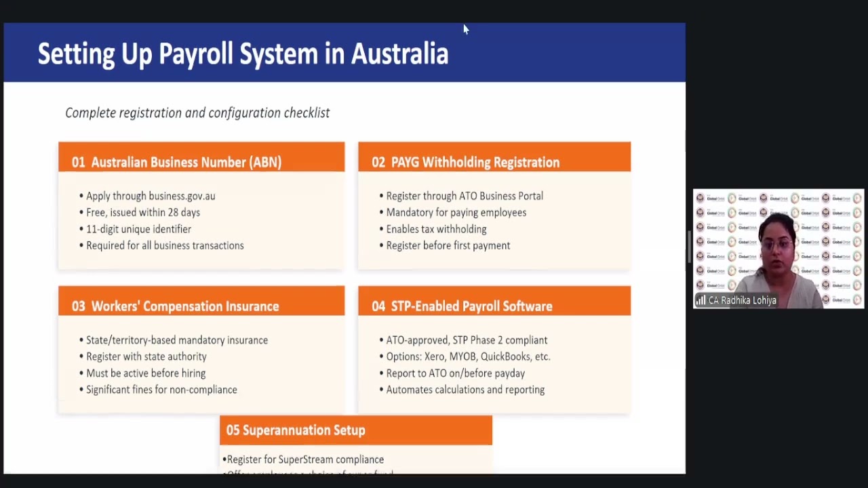The height and width of the screenshot is (488, 868).
Task: Select the '02 PAYG Withholding Registration' header
Action: tap(494, 157)
